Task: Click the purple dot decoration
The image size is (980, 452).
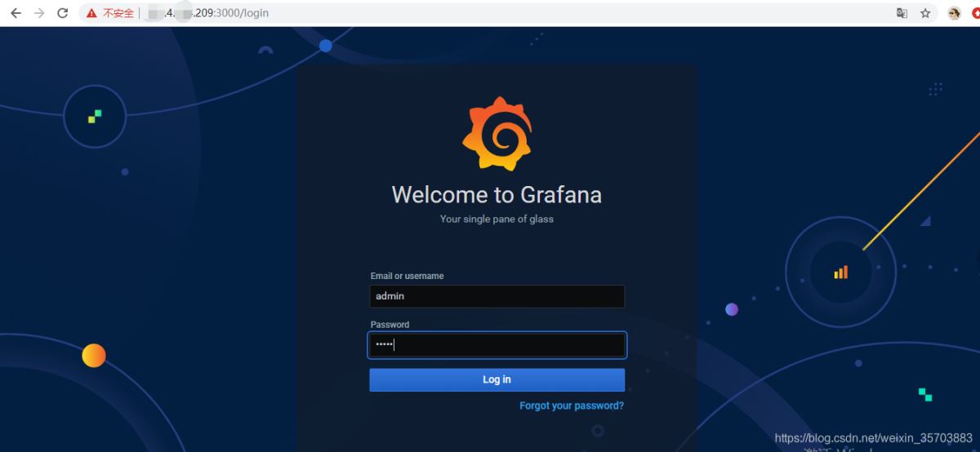Action: pos(732,309)
